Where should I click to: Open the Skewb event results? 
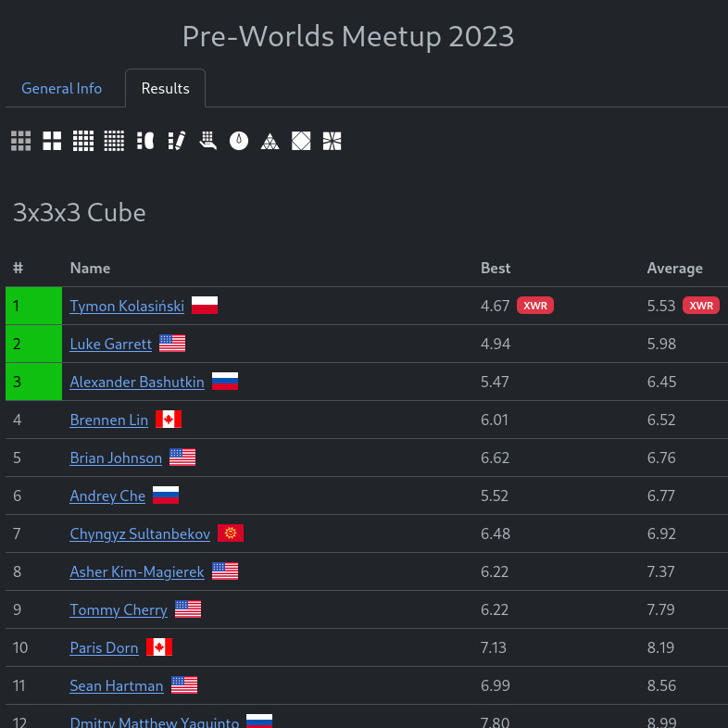click(301, 141)
